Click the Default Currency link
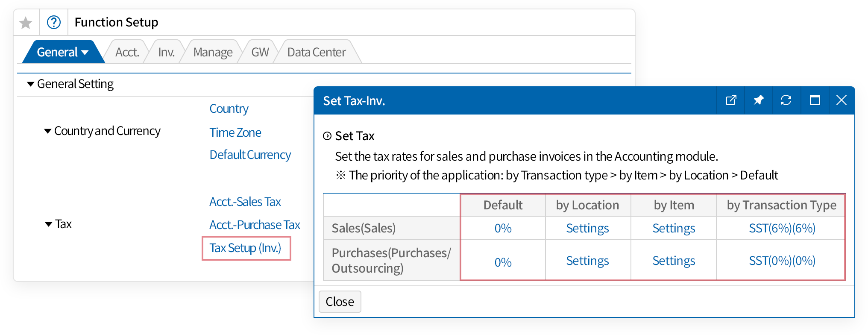Viewport: 868px width, 335px height. (250, 155)
